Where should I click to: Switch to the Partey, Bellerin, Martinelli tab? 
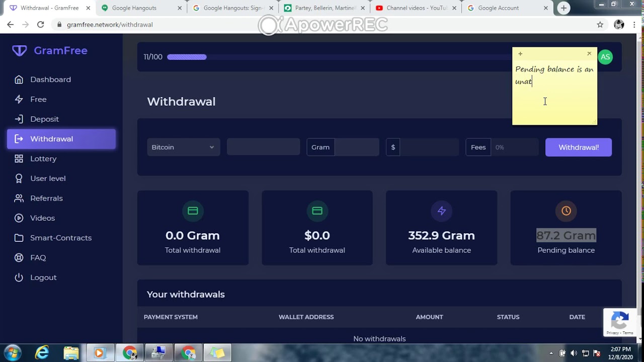click(324, 8)
